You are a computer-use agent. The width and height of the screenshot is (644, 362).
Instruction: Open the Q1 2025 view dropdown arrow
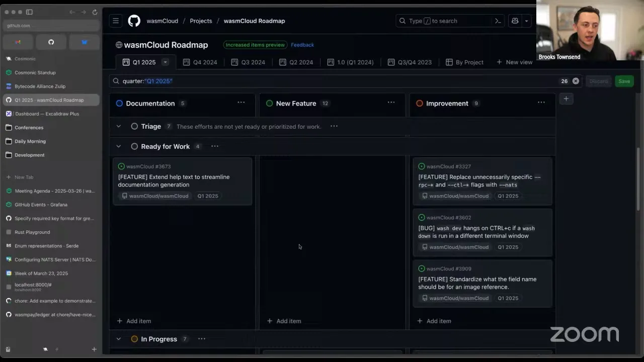coord(165,62)
